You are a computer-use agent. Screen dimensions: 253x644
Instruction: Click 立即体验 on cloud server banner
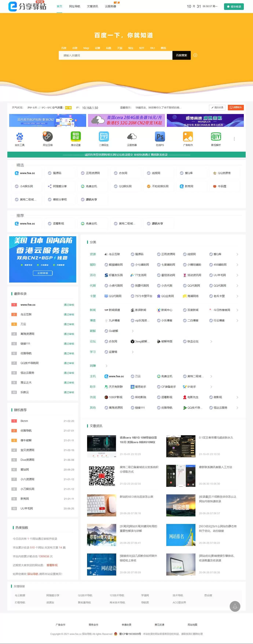(x=43, y=273)
